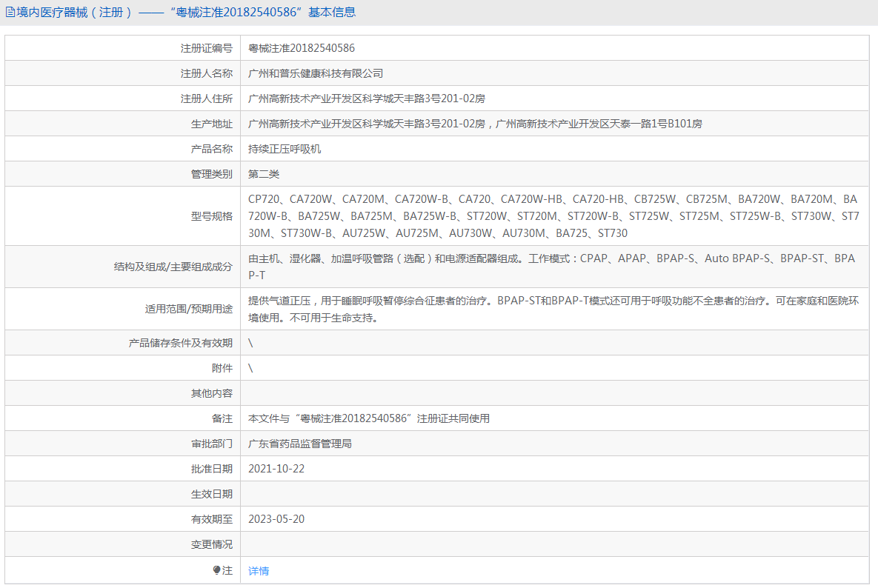Viewport: 878px width, 588px height.
Task: Open the 详情 link
Action: pos(257,570)
